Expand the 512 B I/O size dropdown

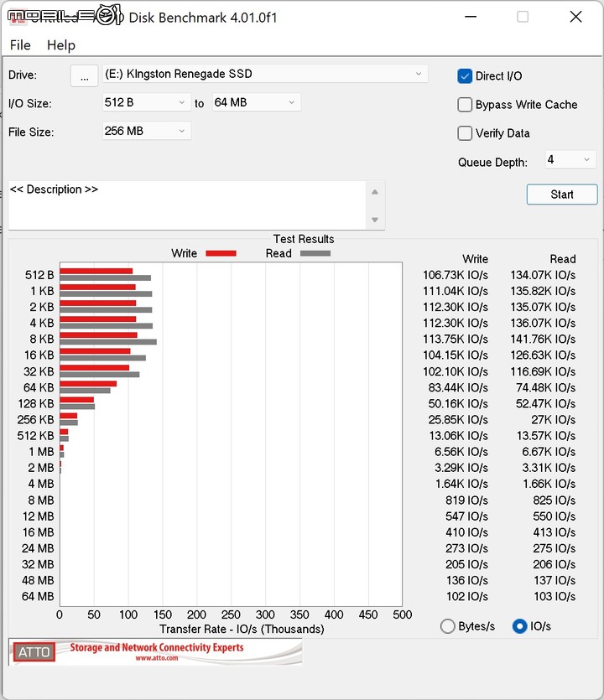point(147,102)
